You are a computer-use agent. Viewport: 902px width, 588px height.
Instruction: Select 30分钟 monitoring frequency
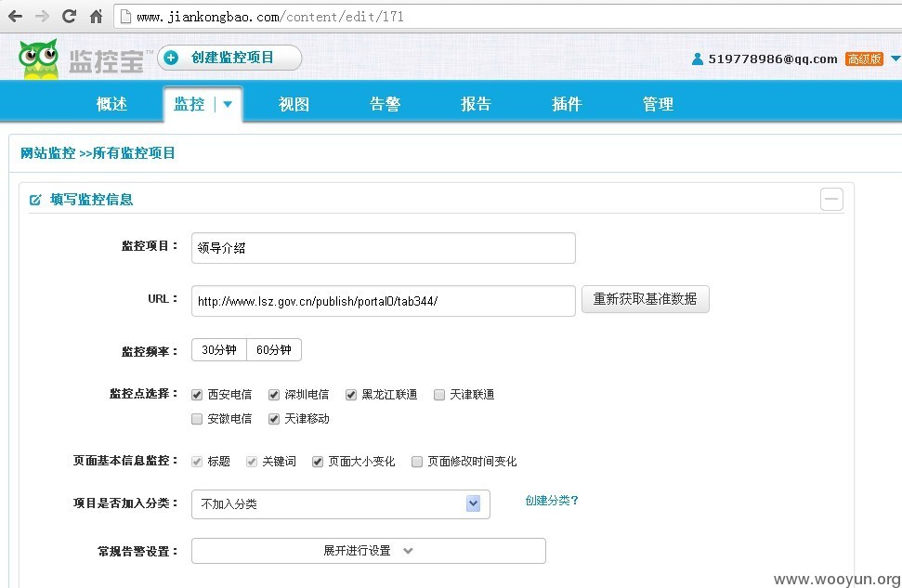[218, 350]
